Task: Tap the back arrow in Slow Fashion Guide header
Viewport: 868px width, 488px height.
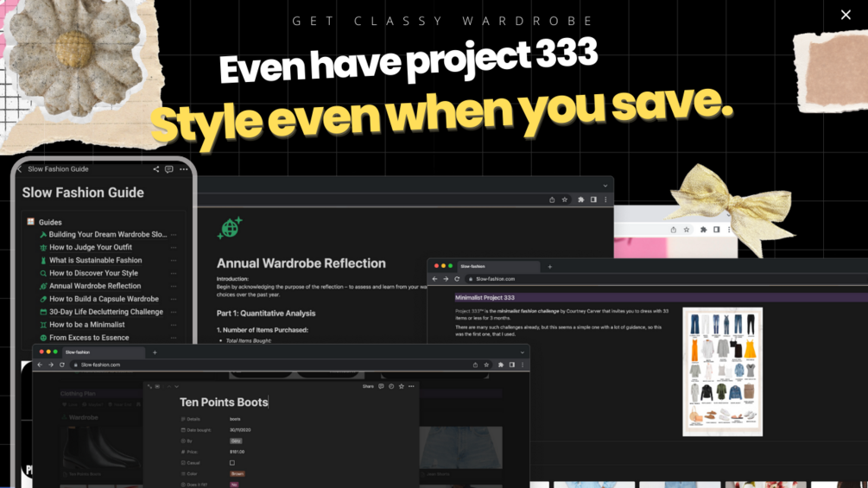Action: tap(19, 169)
